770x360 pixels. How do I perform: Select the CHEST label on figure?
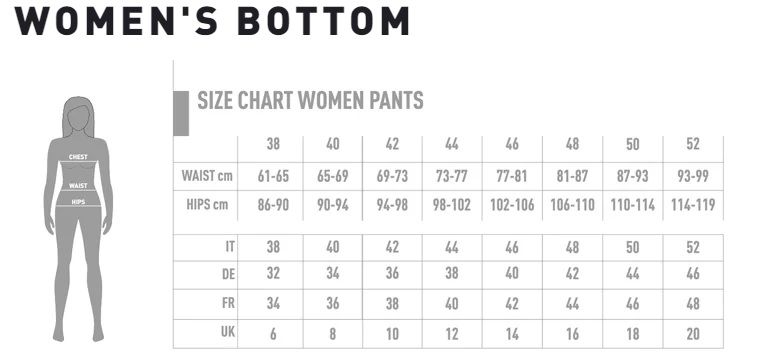78,157
